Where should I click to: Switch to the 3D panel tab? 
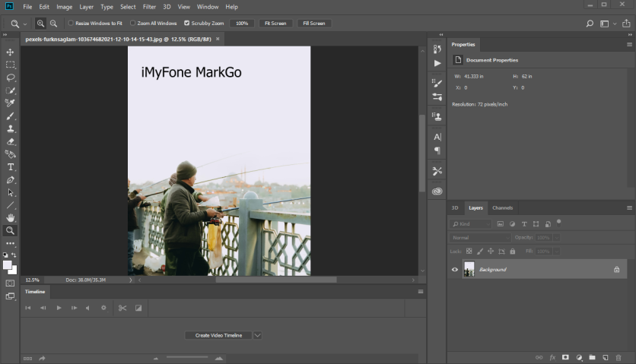point(455,207)
